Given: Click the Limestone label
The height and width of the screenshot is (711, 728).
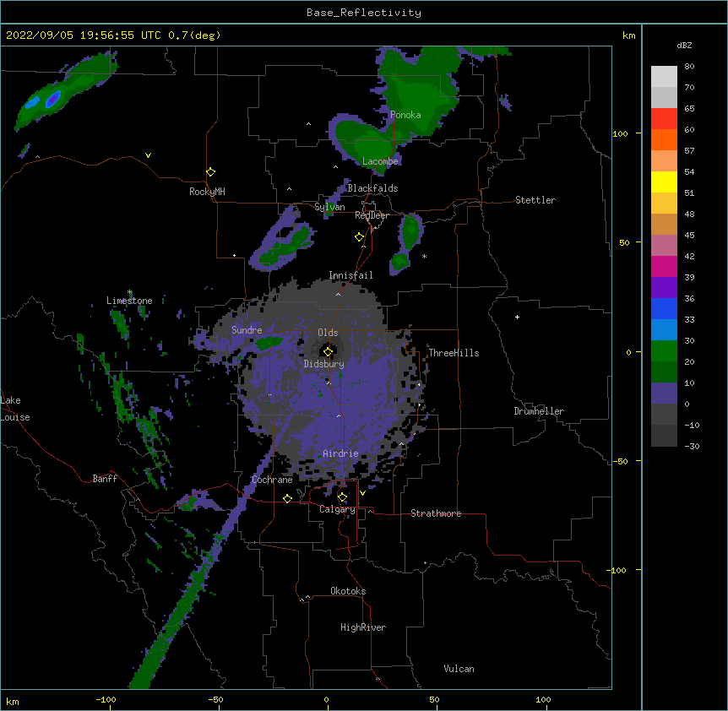Looking at the screenshot, I should coord(129,301).
